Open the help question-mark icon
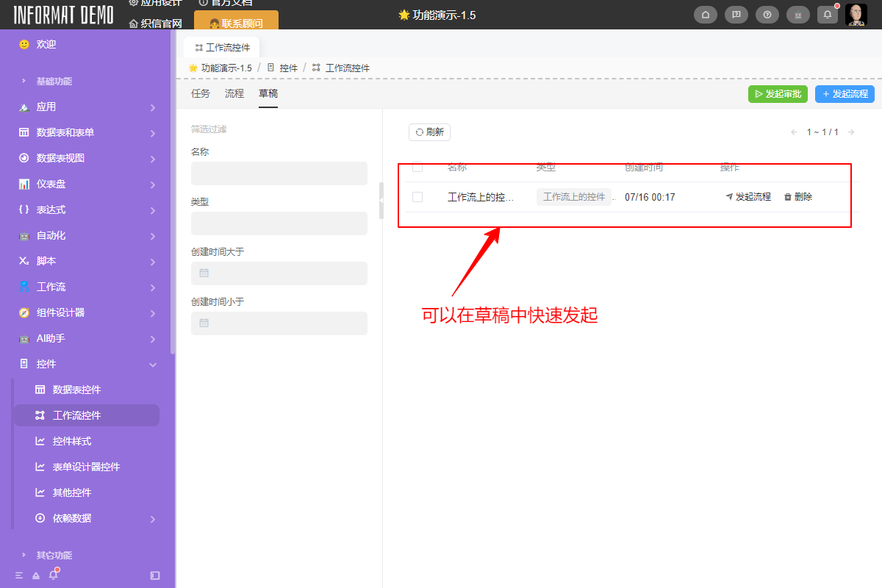The image size is (882, 588). coord(767,14)
